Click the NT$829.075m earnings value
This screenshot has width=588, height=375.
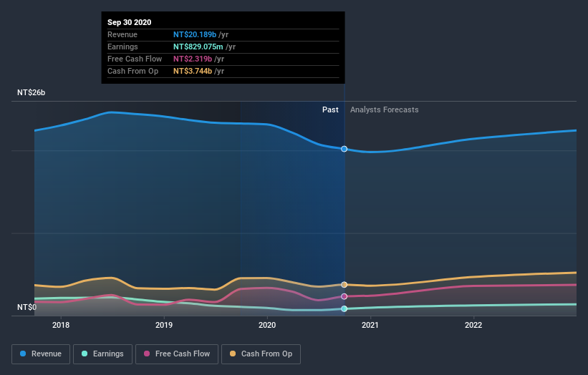[x=198, y=47]
